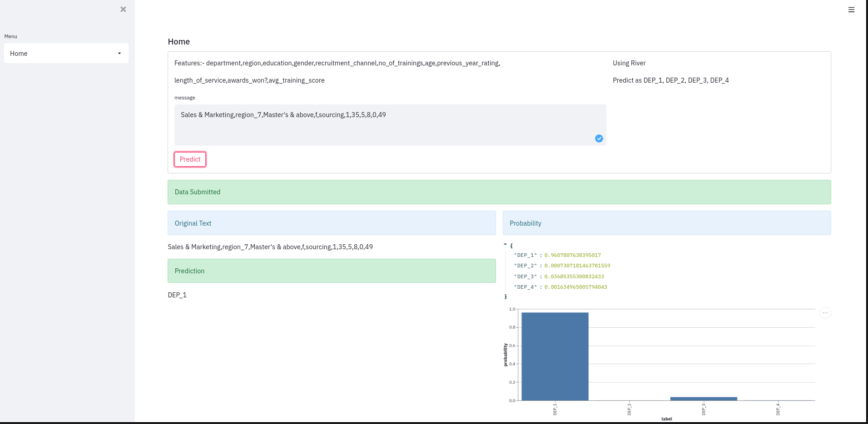The width and height of the screenshot is (868, 424).
Task: Click the Menu label in sidebar
Action: click(x=11, y=36)
